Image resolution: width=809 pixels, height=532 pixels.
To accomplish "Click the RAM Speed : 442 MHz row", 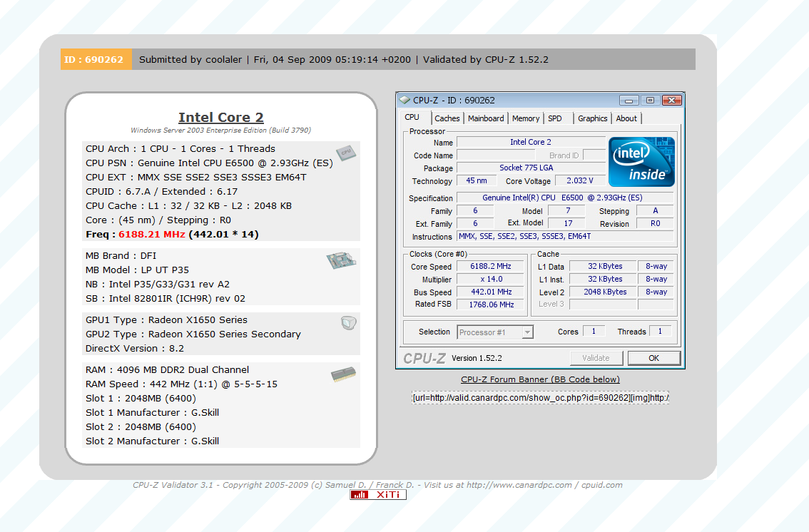I will 182,384.
